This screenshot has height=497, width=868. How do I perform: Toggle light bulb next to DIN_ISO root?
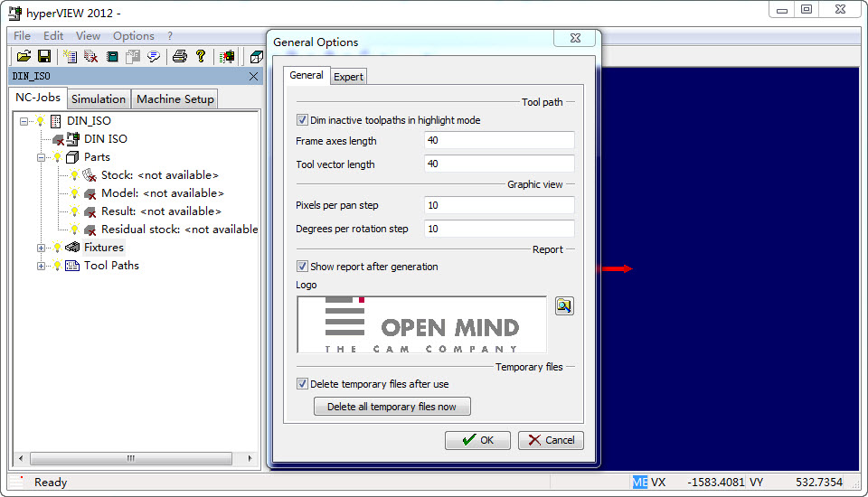[x=40, y=121]
